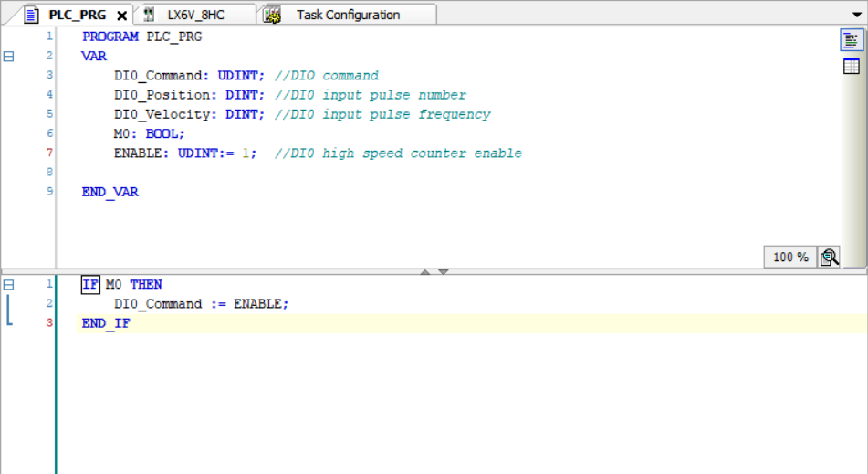
Task: Click ENABLE in the assignment statement
Action: click(257, 304)
